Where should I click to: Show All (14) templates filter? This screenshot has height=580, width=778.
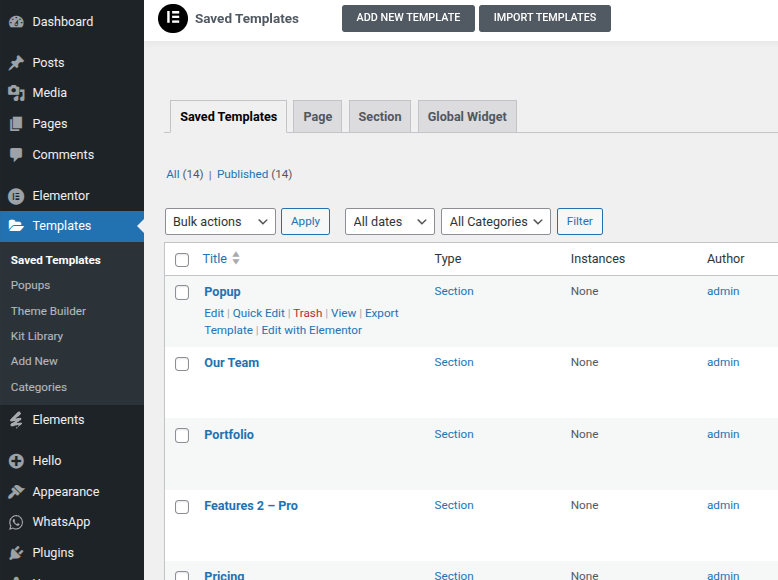click(x=185, y=174)
